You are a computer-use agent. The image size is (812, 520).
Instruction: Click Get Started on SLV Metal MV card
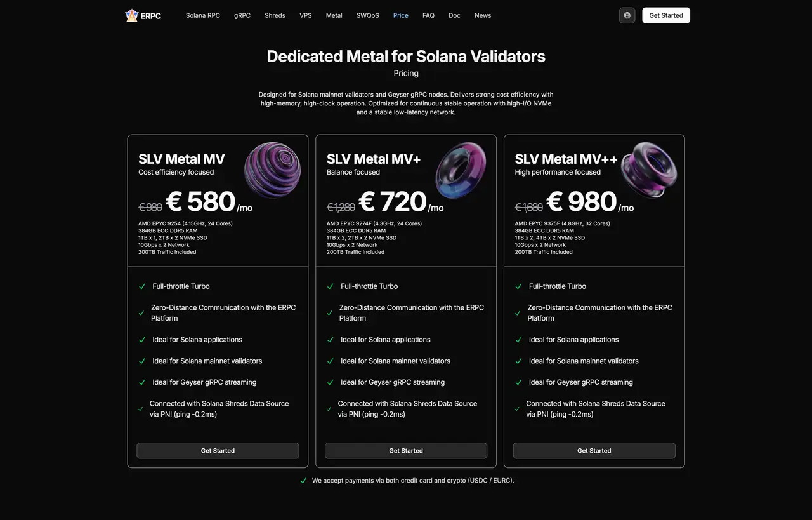[x=218, y=450]
